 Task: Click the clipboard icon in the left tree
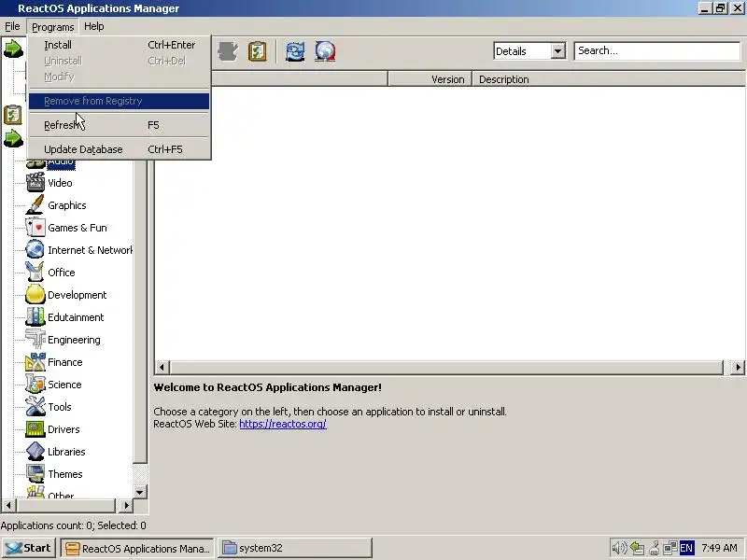[13, 115]
